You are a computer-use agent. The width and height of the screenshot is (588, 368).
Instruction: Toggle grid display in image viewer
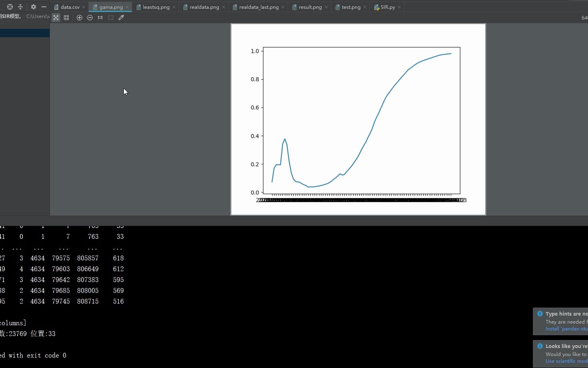point(66,18)
